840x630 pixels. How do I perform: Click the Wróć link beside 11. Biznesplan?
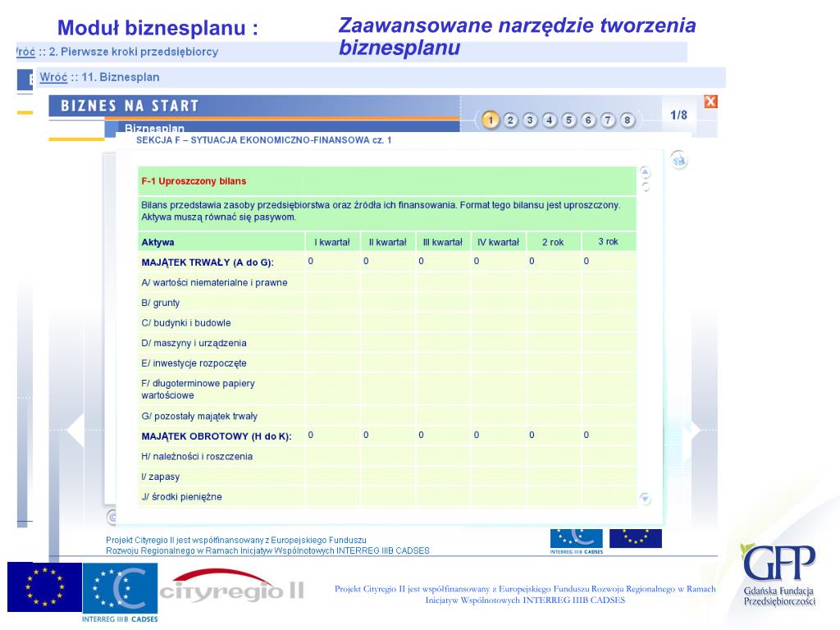[53, 77]
